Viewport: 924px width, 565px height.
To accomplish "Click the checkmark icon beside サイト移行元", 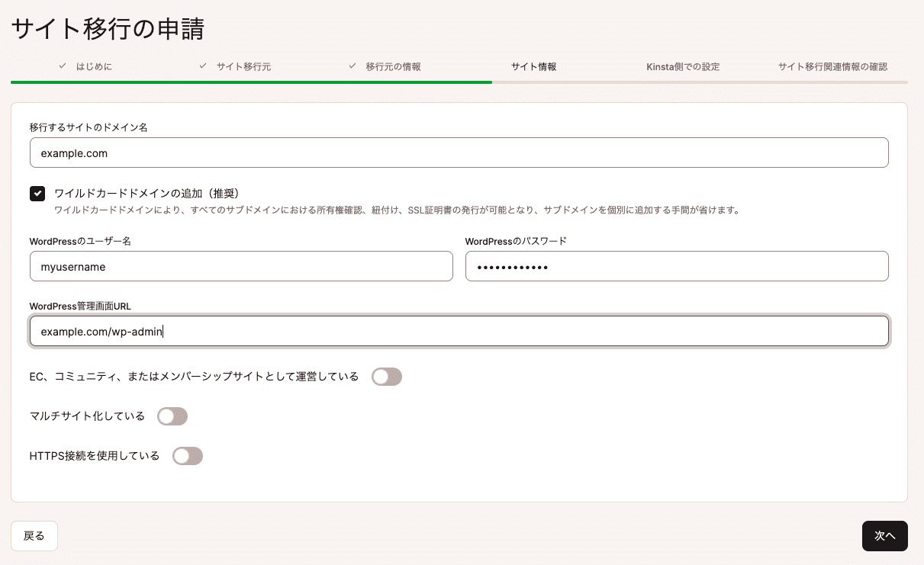I will tap(203, 66).
